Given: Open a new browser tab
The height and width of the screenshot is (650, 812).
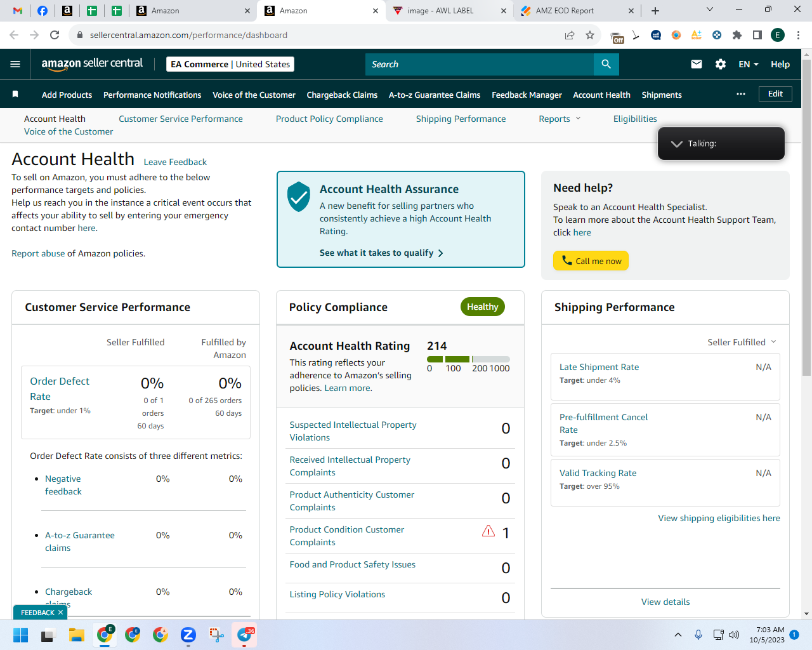Looking at the screenshot, I should [x=655, y=11].
